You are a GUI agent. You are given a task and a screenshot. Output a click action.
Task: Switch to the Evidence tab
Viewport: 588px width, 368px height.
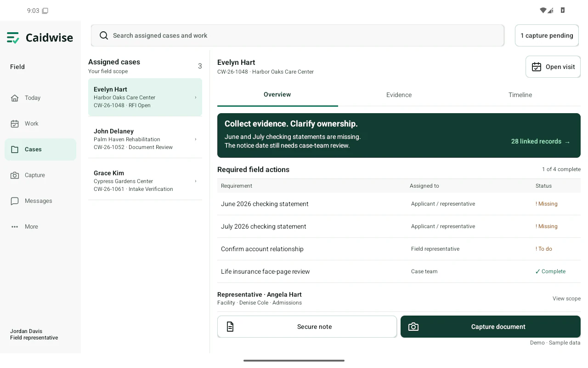click(399, 95)
